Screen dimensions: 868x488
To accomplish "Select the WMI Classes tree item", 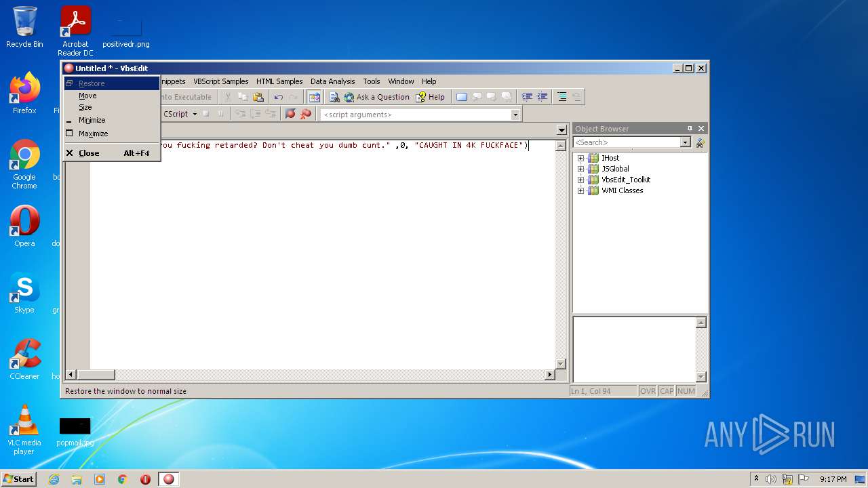I will pos(623,190).
